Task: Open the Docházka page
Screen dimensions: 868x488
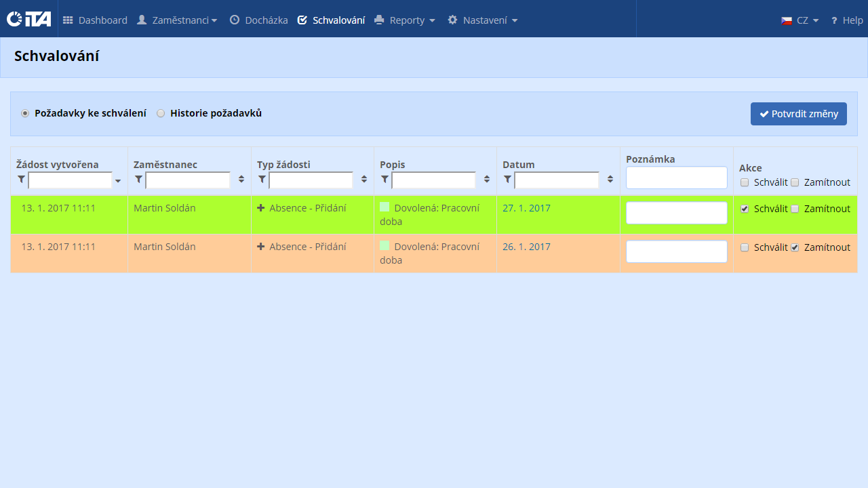Action: point(258,20)
